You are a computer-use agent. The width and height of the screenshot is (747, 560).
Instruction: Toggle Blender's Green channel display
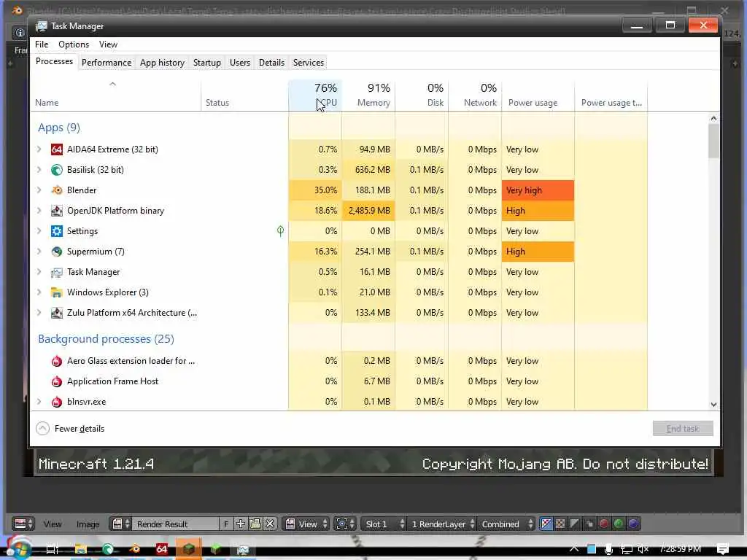point(619,524)
